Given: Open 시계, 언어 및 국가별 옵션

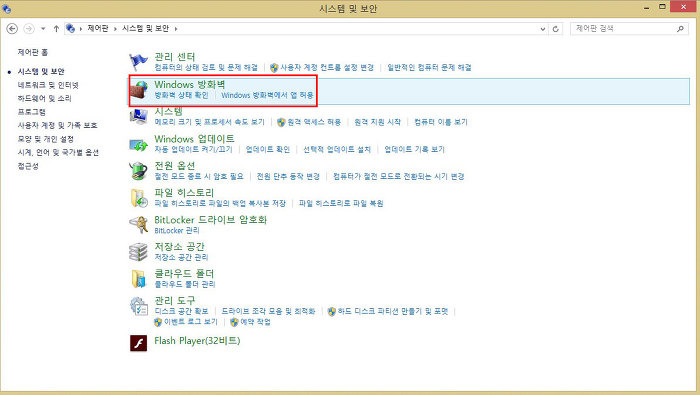Looking at the screenshot, I should coord(58,152).
